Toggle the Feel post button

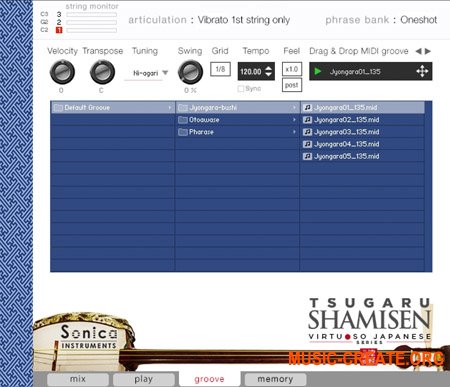tap(292, 85)
